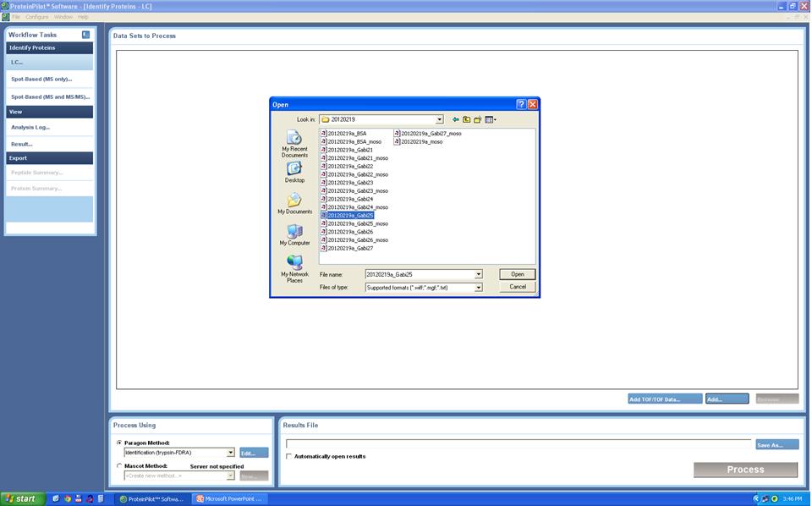Open My Recent Documents place

294,144
